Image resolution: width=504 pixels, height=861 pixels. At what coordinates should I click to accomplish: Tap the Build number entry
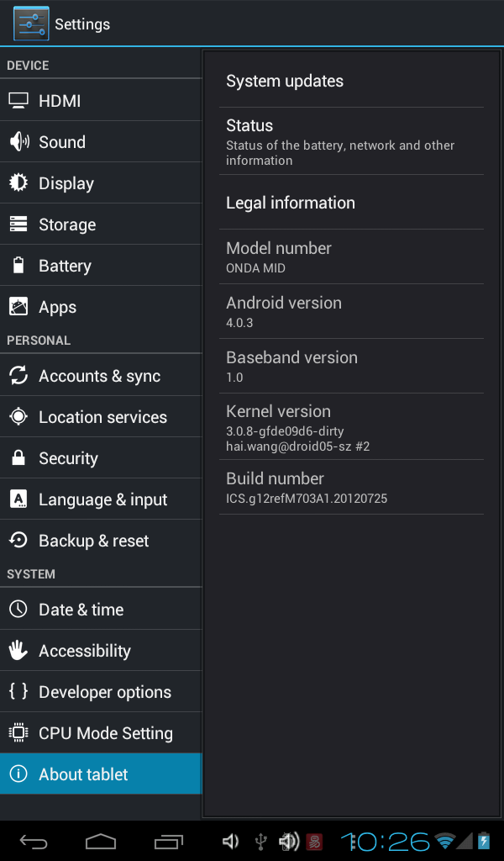click(351, 488)
